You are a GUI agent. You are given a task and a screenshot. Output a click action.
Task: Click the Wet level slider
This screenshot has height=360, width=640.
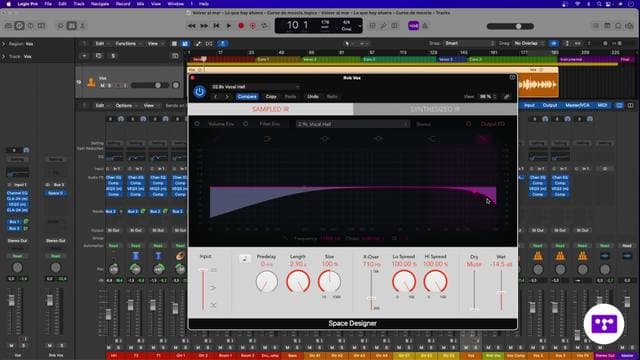coord(501,292)
